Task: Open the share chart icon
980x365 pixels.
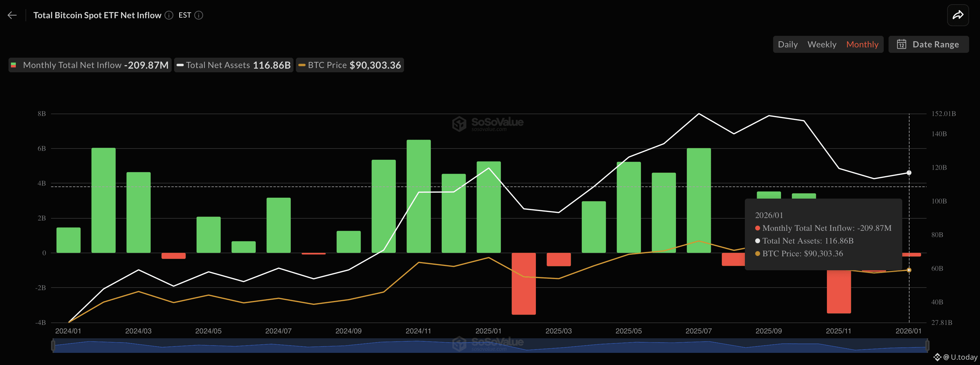Action: pyautogui.click(x=958, y=15)
